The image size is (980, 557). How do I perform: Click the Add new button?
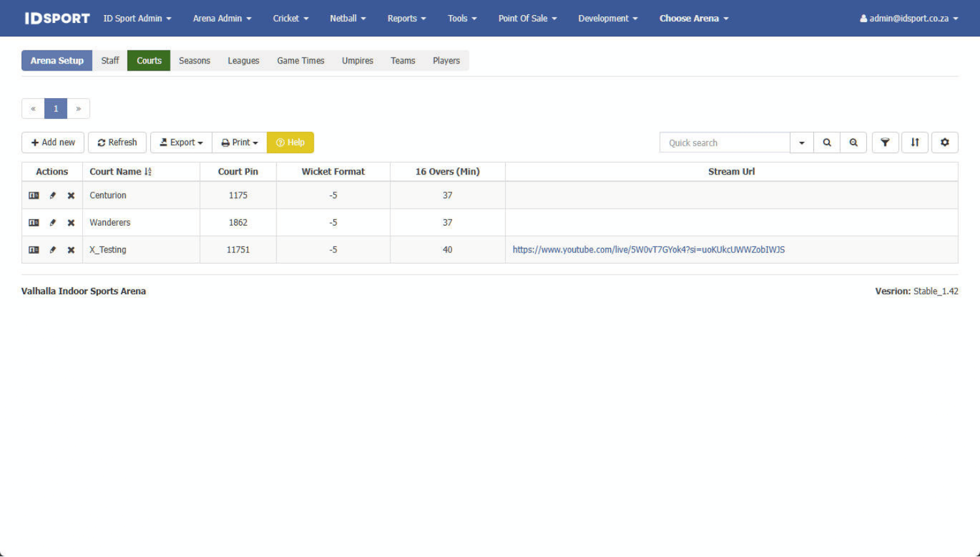[53, 143]
